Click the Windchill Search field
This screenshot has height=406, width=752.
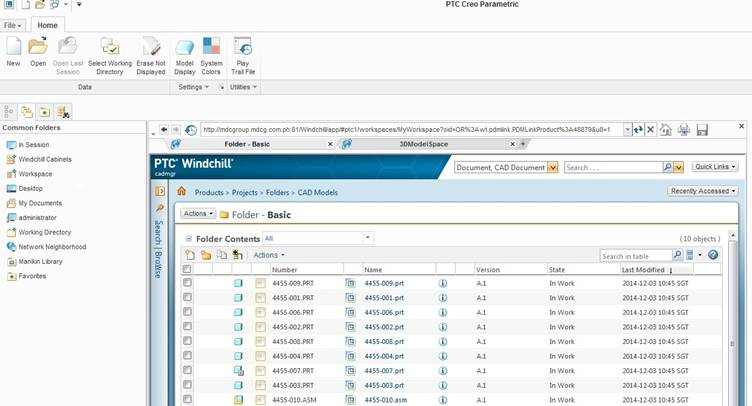(x=613, y=168)
